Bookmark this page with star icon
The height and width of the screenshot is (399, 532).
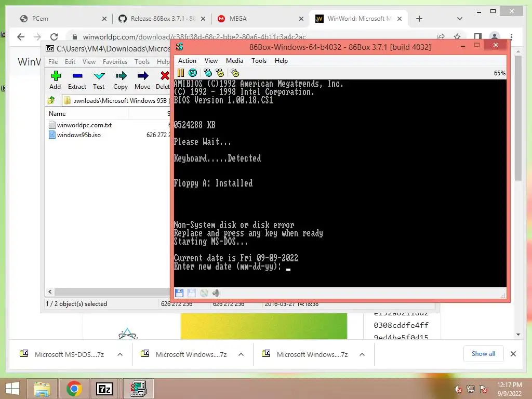[x=457, y=37]
